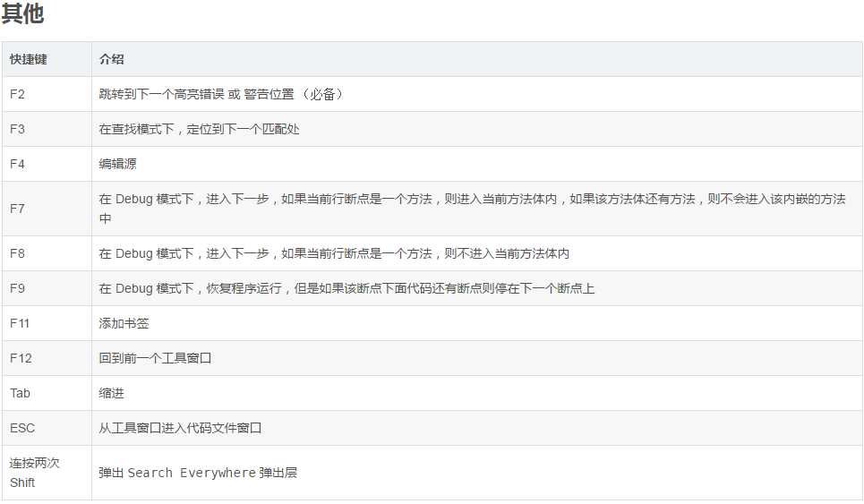This screenshot has height=504, width=864.
Task: Select the F3 shortcut cell
Action: 18,129
